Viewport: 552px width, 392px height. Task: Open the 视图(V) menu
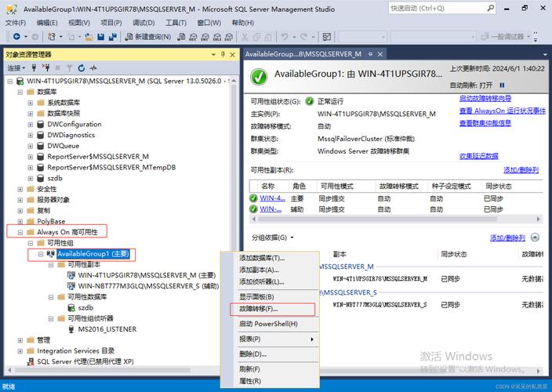(79, 23)
